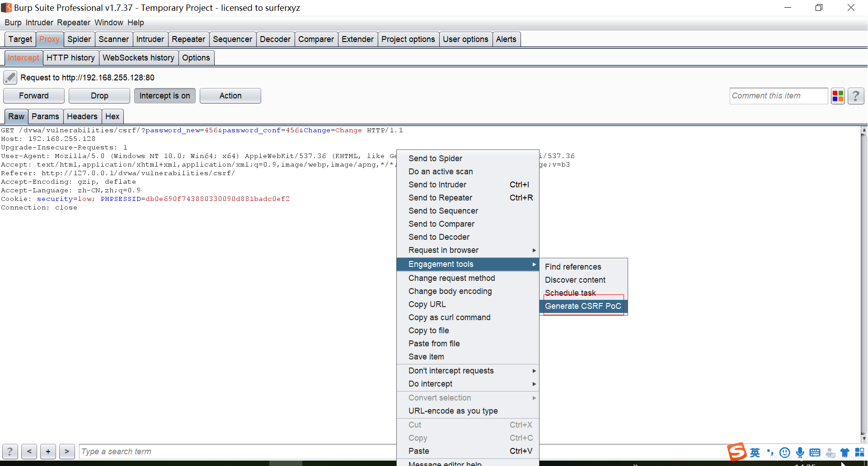Viewport: 868px width, 466px height.
Task: Select Copy as curl command
Action: click(x=468, y=317)
